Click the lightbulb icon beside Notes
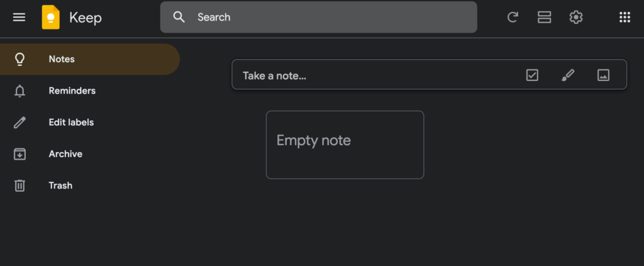The height and width of the screenshot is (266, 644). coord(19,59)
